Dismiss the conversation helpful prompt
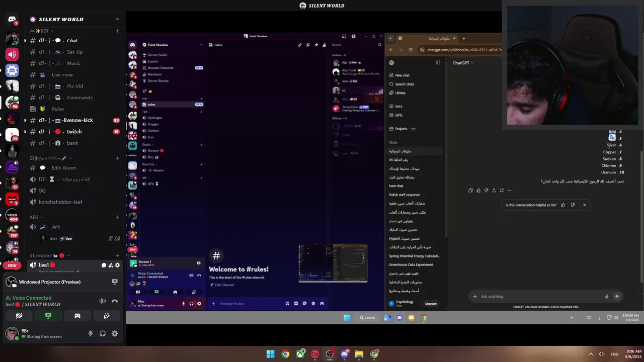 pyautogui.click(x=584, y=205)
